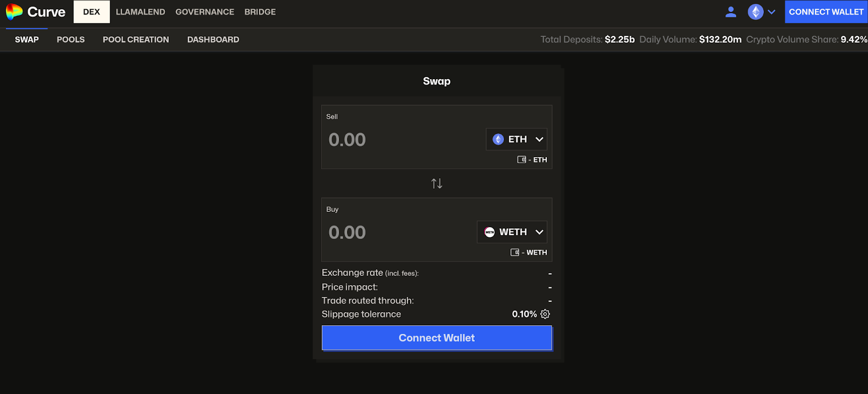The image size is (868, 394).
Task: Open network selector chevron in header
Action: click(771, 12)
